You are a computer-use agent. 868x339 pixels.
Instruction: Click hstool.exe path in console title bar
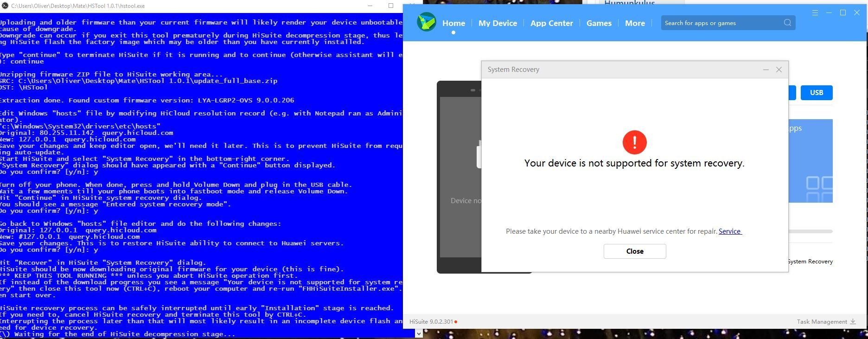pyautogui.click(x=78, y=6)
